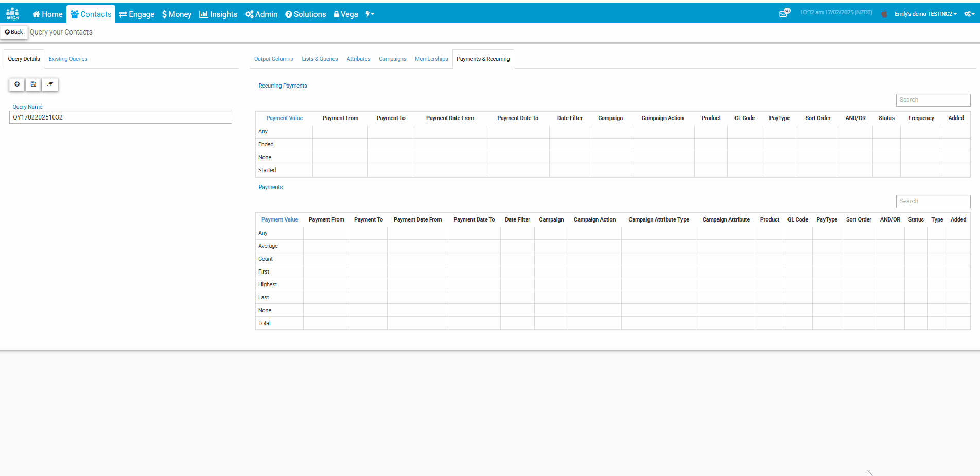Open the Contacts navigation menu
This screenshot has height=476, width=980.
91,14
